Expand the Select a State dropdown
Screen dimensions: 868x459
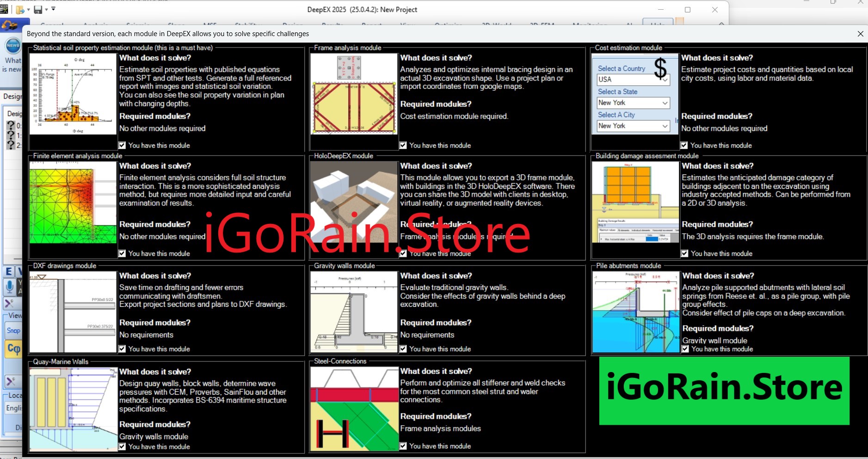coord(665,103)
